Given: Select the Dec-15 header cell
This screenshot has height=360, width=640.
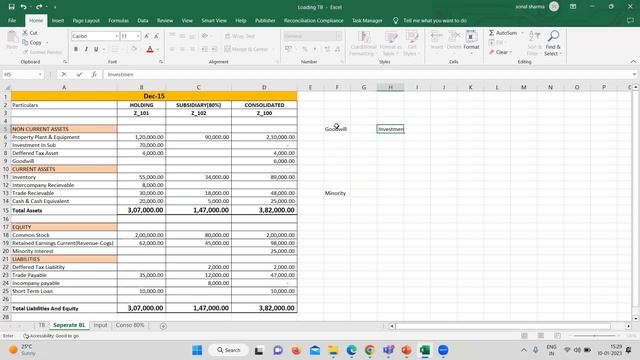Looking at the screenshot, I should [154, 96].
